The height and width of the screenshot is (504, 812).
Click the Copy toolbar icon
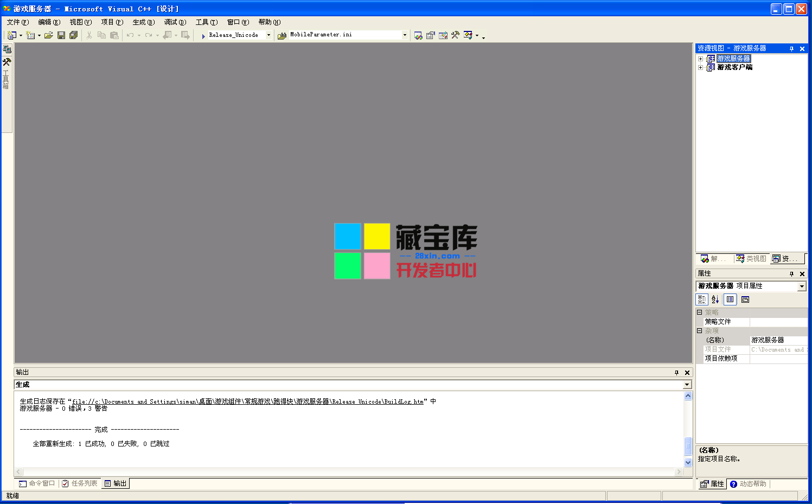coord(101,35)
